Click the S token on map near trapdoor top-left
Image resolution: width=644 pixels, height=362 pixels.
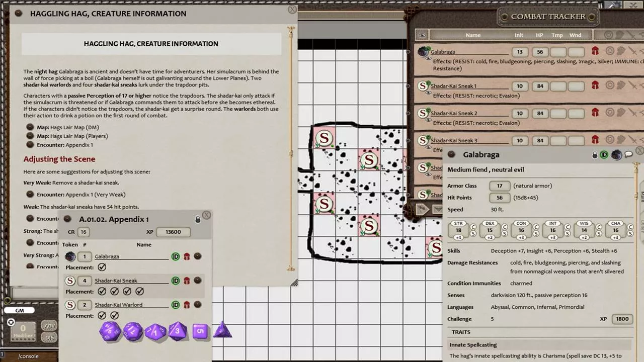click(x=324, y=138)
